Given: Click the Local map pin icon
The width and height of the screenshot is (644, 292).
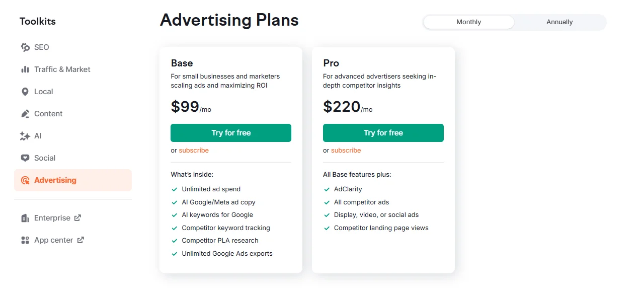Looking at the screenshot, I should click(25, 92).
